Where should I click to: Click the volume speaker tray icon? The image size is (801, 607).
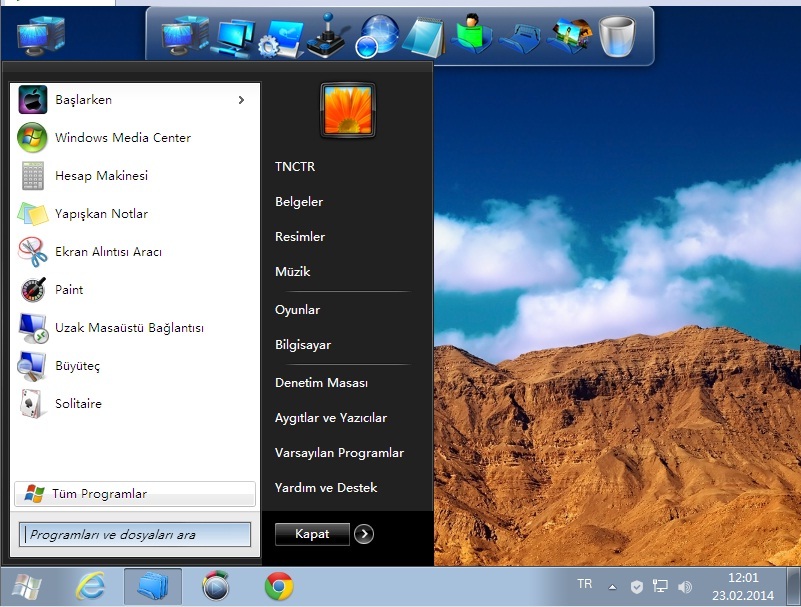pyautogui.click(x=685, y=587)
